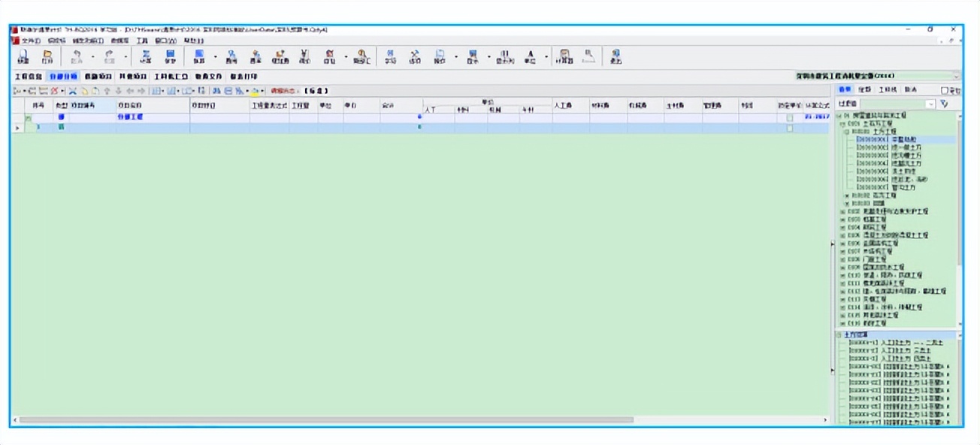This screenshot has width=980, height=445.
Task: Collapse the 010101 土方工程 tree node
Action: 846,132
